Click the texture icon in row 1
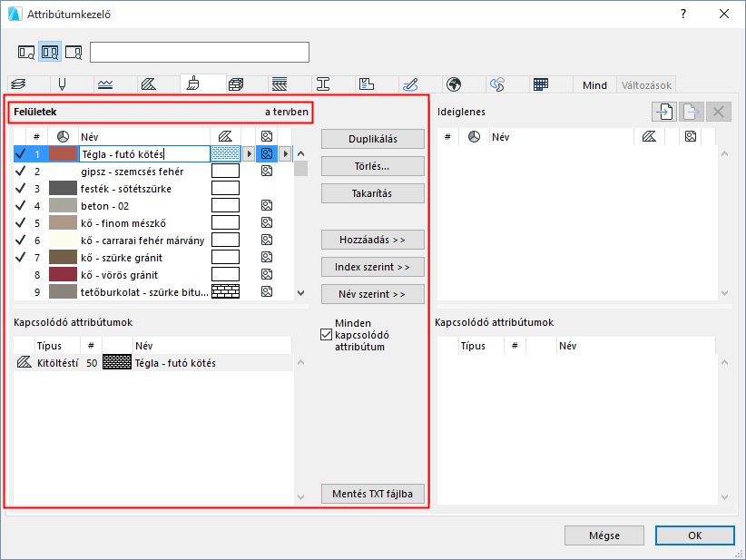This screenshot has height=560, width=746. [267, 153]
